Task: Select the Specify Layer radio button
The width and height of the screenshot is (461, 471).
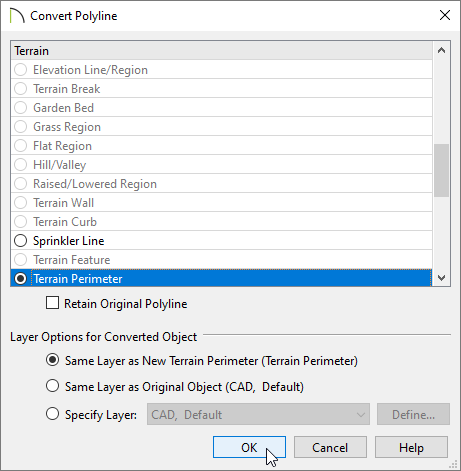Action: [x=53, y=414]
